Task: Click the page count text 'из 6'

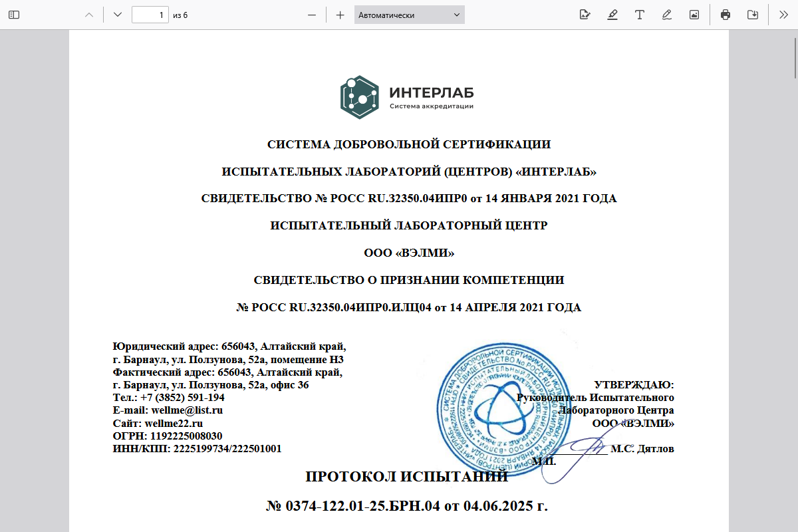Action: (180, 15)
